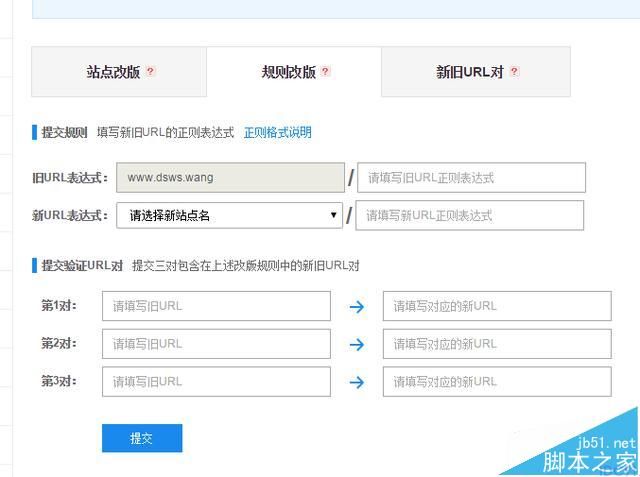
Task: Click the 第2对 label
Action: pos(59,344)
